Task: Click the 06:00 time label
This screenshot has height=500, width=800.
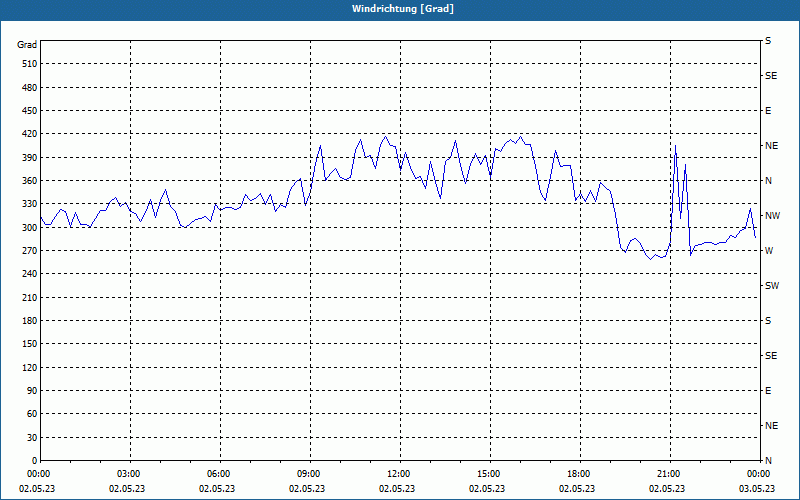Action: (x=218, y=474)
